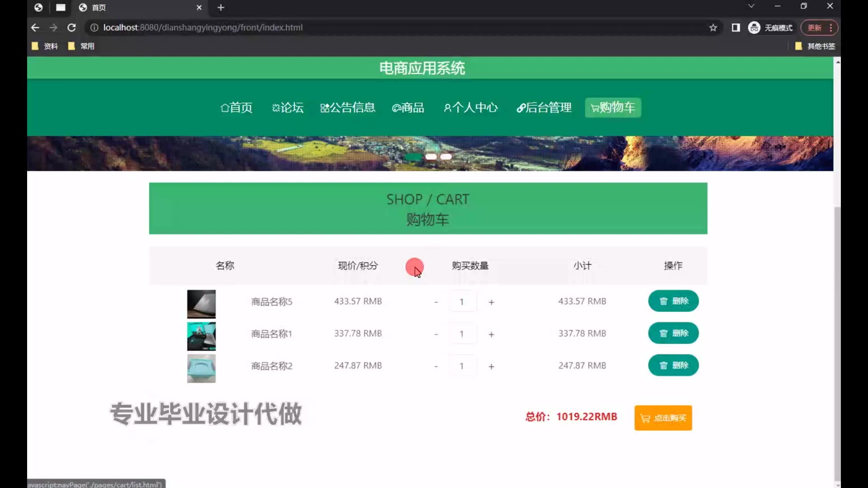
Task: Open 个人中心 from the navigation bar
Action: [x=471, y=108]
